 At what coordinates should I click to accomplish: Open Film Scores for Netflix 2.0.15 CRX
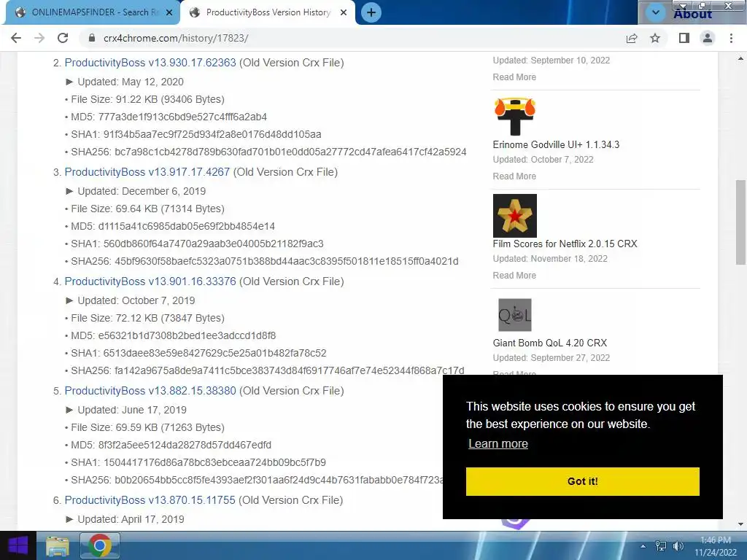[565, 244]
